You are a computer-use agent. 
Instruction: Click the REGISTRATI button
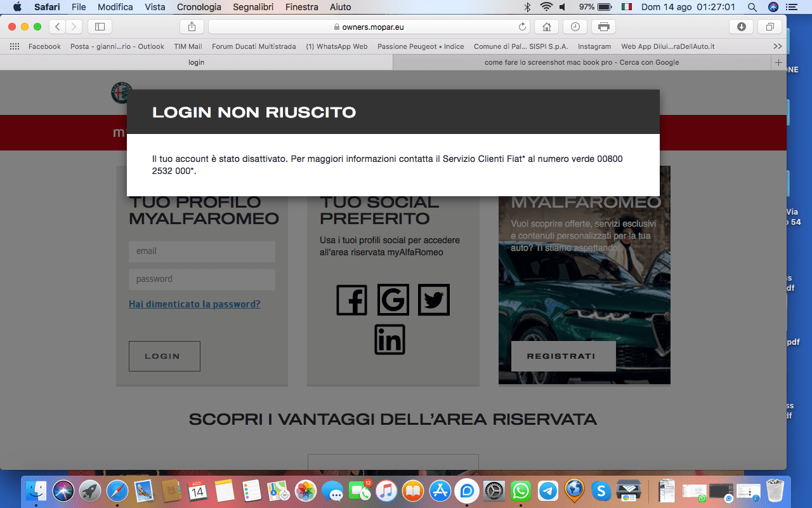point(563,356)
